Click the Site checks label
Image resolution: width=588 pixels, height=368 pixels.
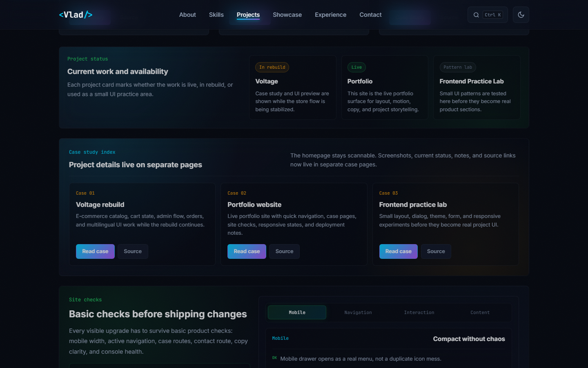pos(85,300)
